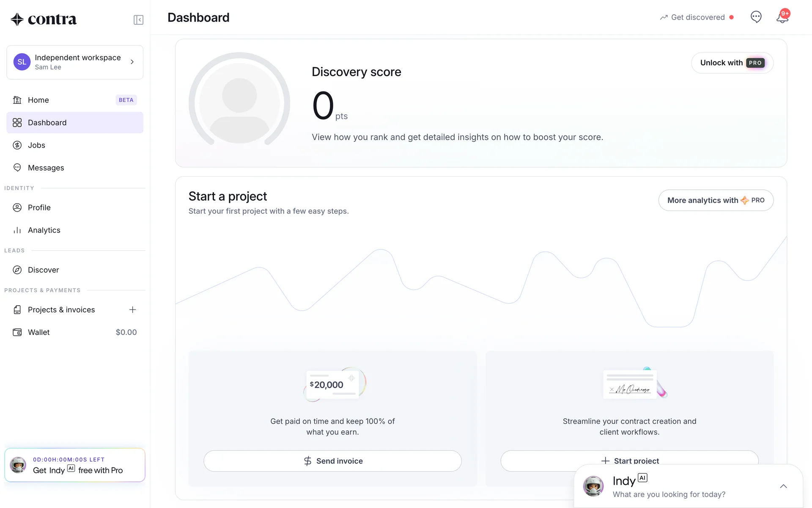Click More analytics with PRO button
The height and width of the screenshot is (508, 812).
pyautogui.click(x=716, y=200)
